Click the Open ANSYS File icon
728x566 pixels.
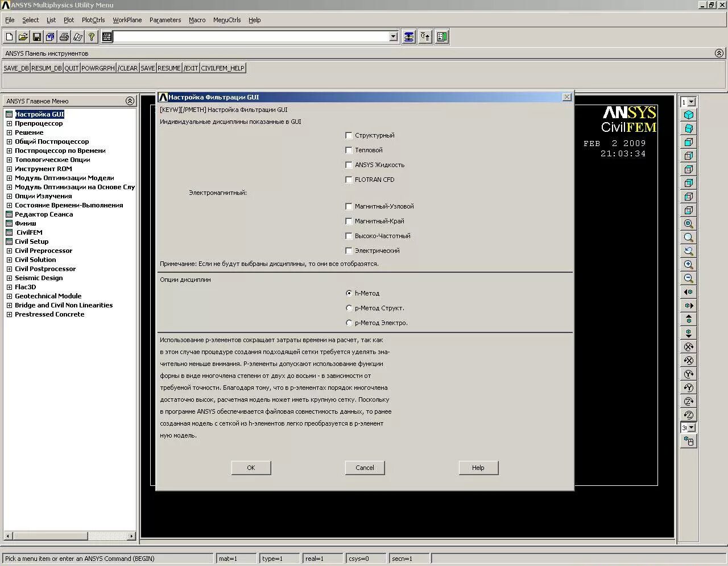pyautogui.click(x=23, y=37)
